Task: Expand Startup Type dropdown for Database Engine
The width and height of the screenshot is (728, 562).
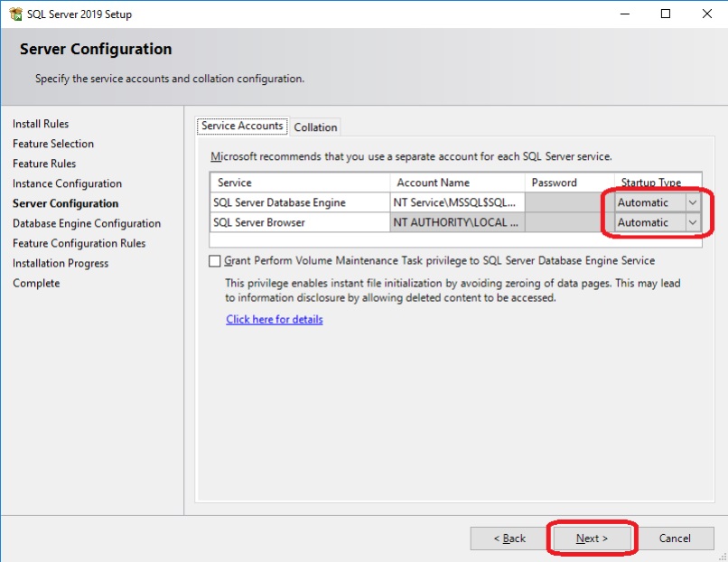Action: 692,202
